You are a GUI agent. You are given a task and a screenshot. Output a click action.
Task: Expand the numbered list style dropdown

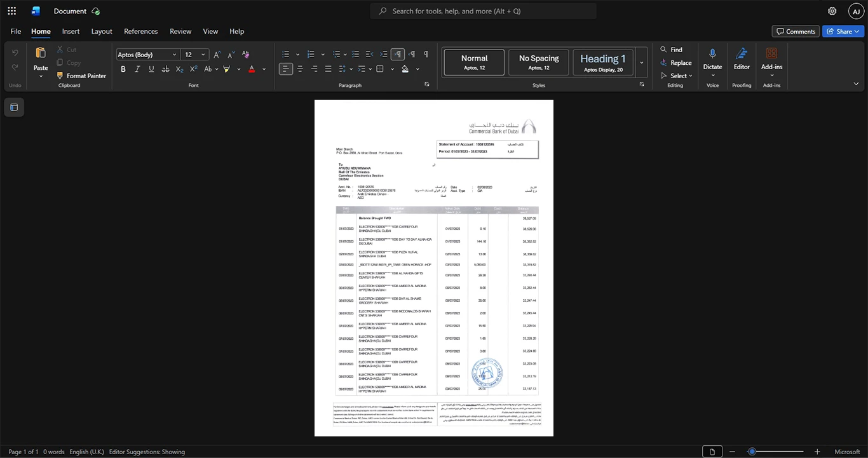323,55
